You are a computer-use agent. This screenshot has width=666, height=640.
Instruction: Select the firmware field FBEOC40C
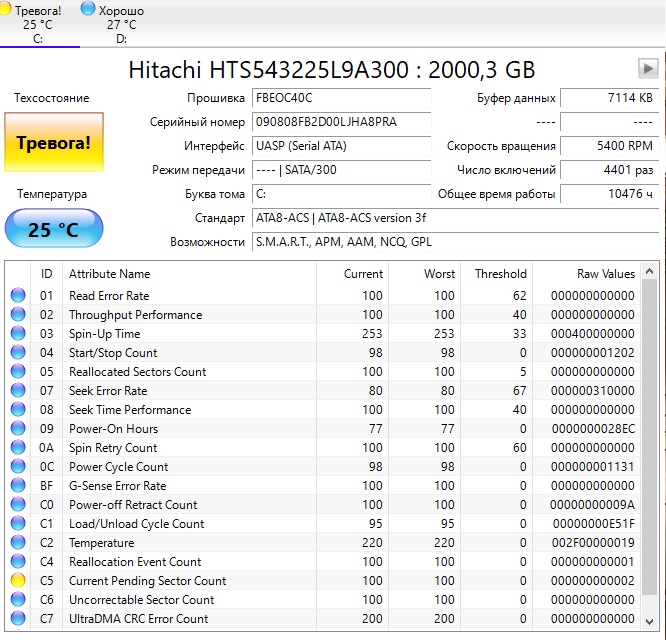coord(341,98)
